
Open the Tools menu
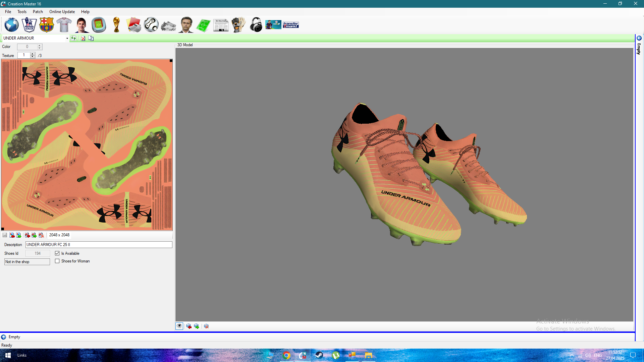pos(22,12)
